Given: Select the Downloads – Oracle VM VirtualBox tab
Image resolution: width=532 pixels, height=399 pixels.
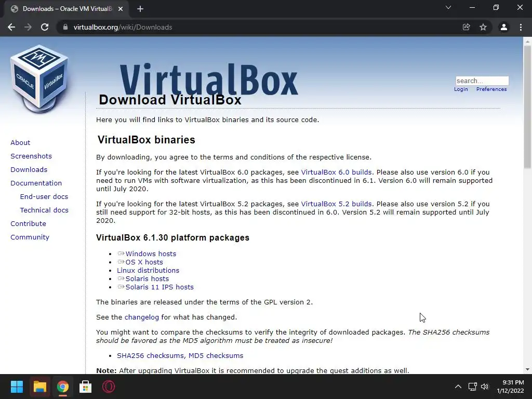Looking at the screenshot, I should tap(67, 9).
